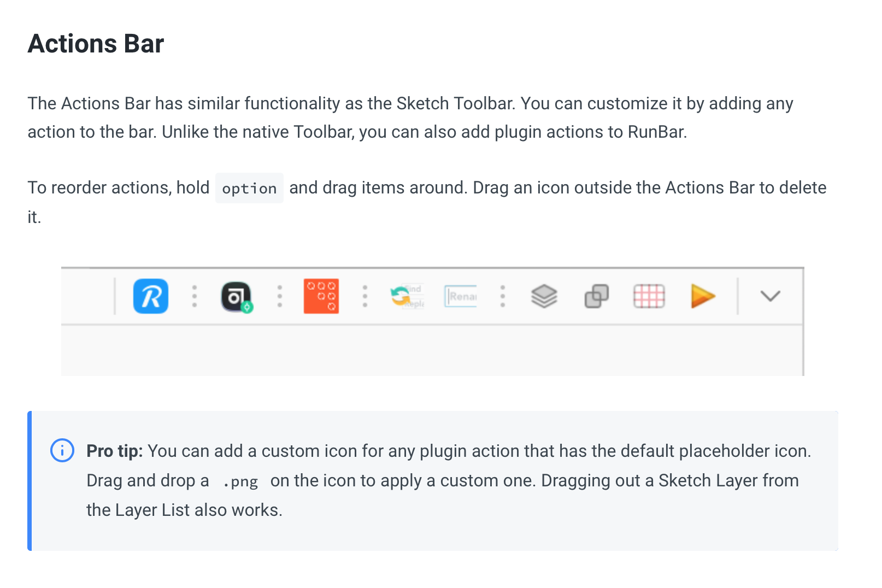882x588 pixels.
Task: Click the orange-red dotted grid icon
Action: (321, 296)
